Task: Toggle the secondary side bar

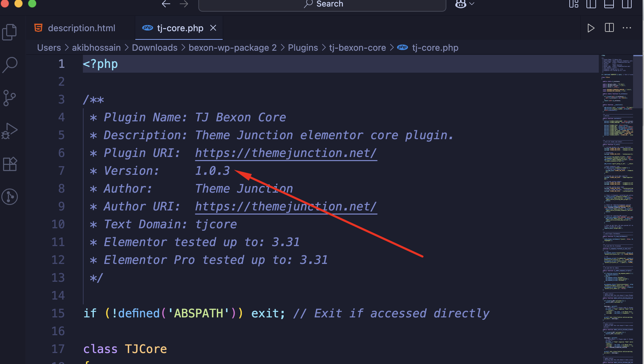Action: (627, 4)
